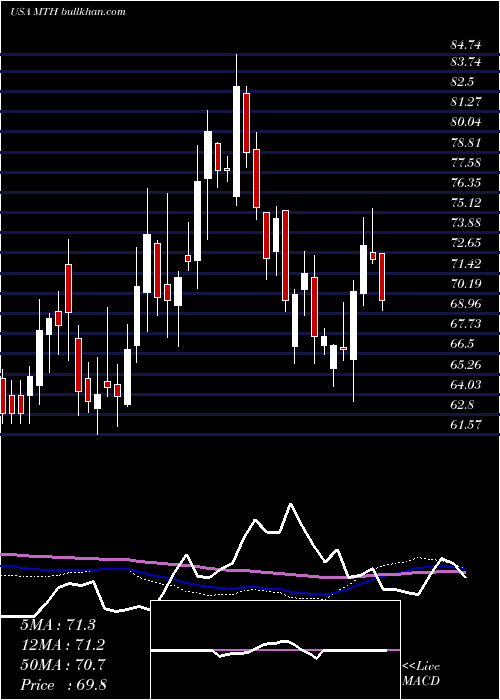Click the 61.57 price axis label
Image resolution: width=500 pixels, height=700 pixels.
[466, 425]
